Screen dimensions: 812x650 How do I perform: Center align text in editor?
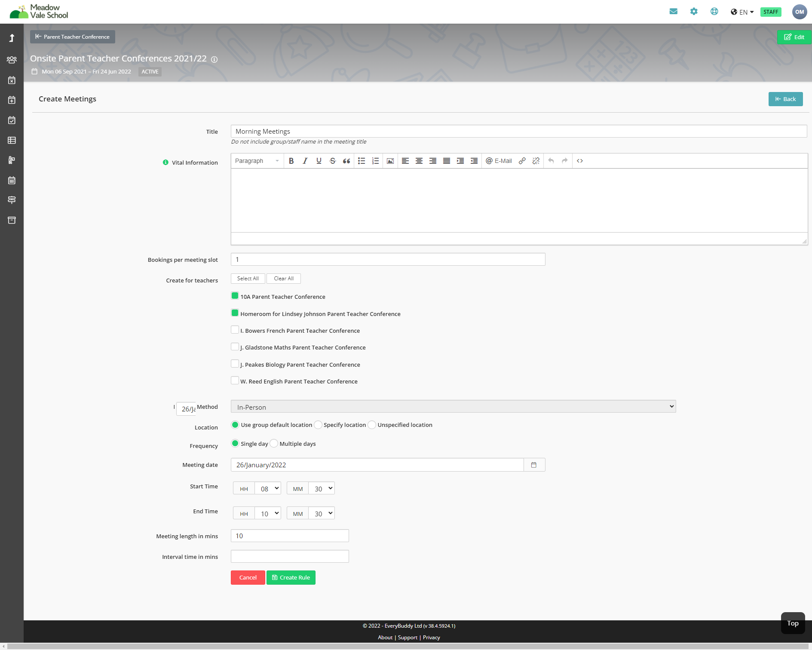[419, 161]
